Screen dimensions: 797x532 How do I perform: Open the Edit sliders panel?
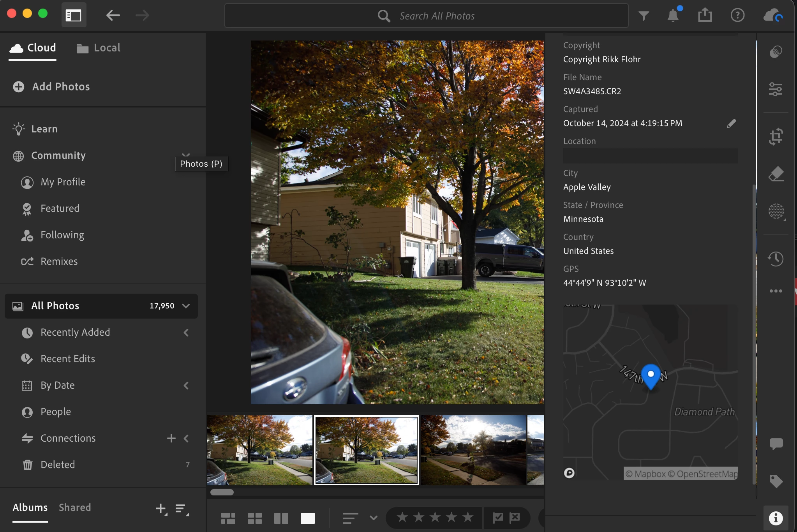(776, 90)
